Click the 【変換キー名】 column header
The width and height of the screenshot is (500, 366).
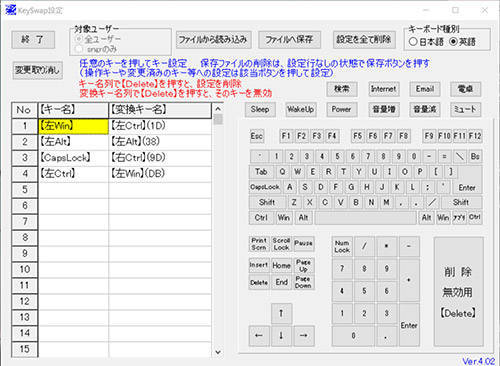click(160, 110)
